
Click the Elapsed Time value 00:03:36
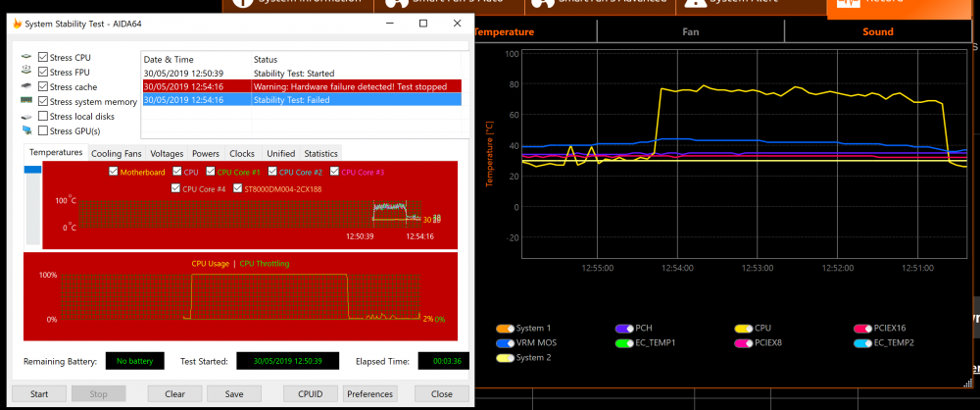(443, 361)
